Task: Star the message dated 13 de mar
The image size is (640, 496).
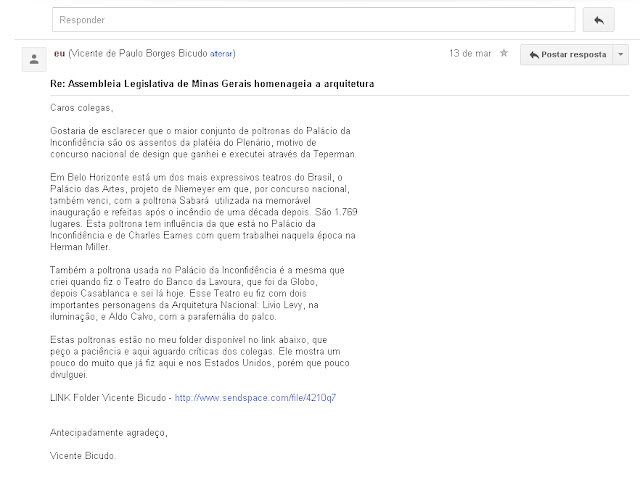Action: [x=504, y=53]
